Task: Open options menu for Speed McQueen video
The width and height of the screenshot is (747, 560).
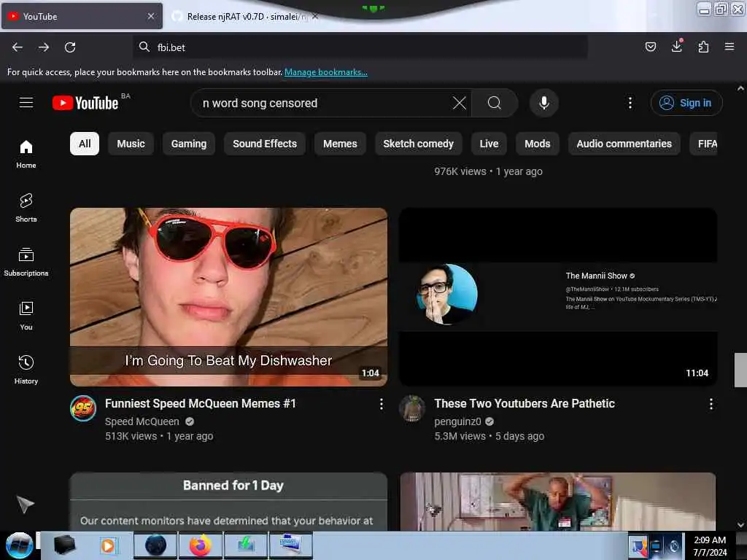Action: pyautogui.click(x=381, y=404)
